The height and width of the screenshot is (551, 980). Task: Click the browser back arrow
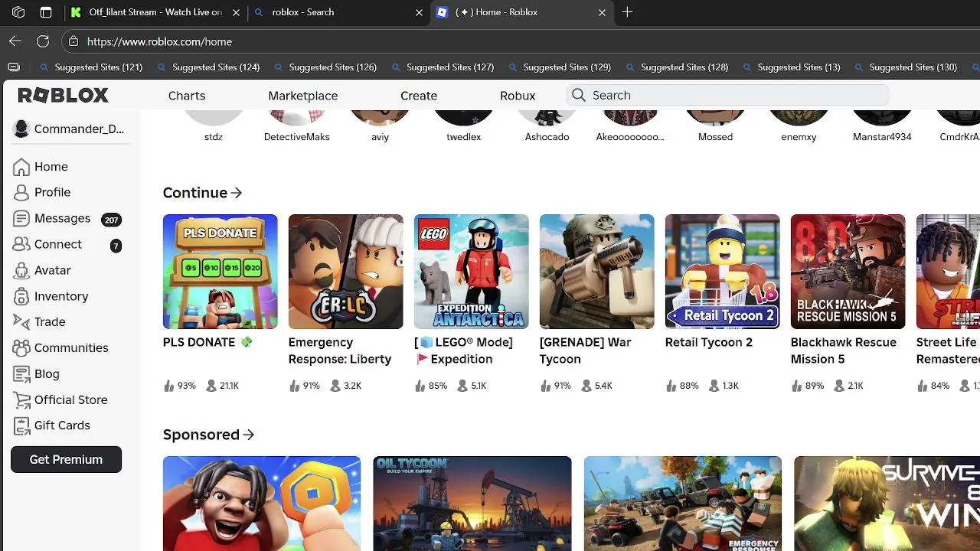click(15, 41)
